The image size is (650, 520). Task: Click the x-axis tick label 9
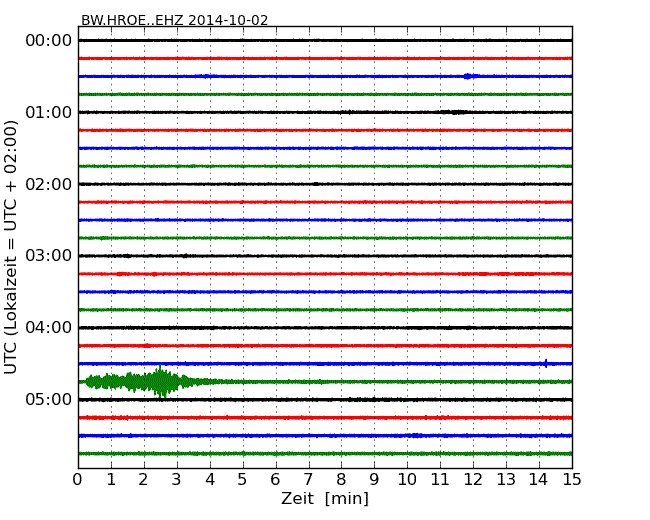[374, 480]
